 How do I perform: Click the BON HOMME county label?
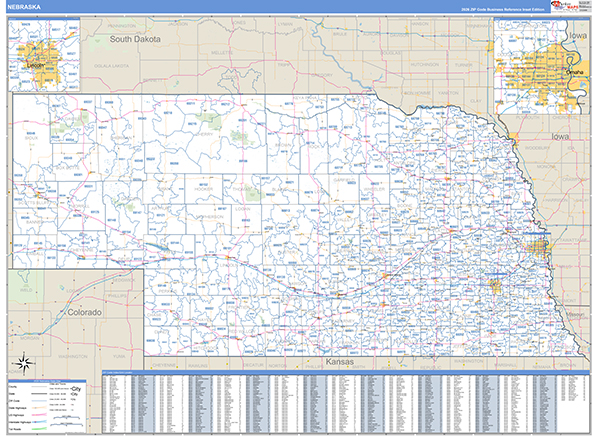tap(417, 93)
